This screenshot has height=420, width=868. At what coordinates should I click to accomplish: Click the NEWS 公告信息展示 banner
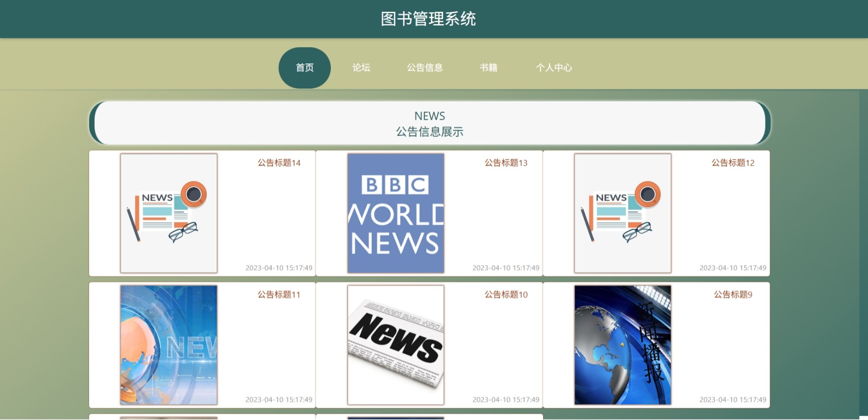pos(430,123)
